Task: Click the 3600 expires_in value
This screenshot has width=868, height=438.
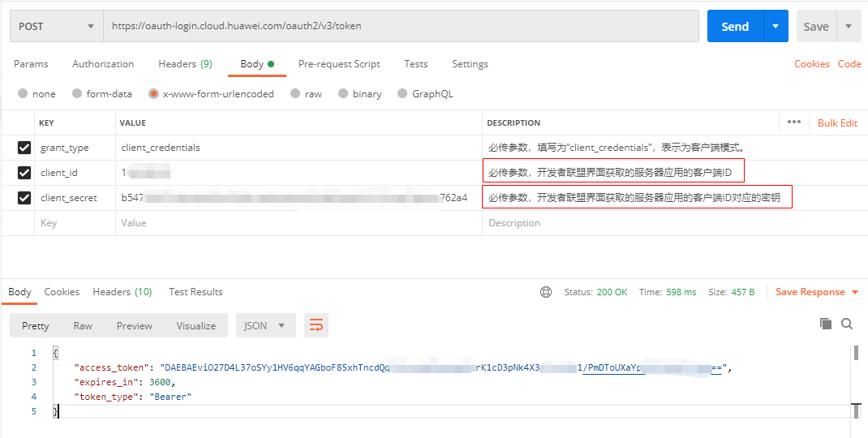Action: (161, 382)
